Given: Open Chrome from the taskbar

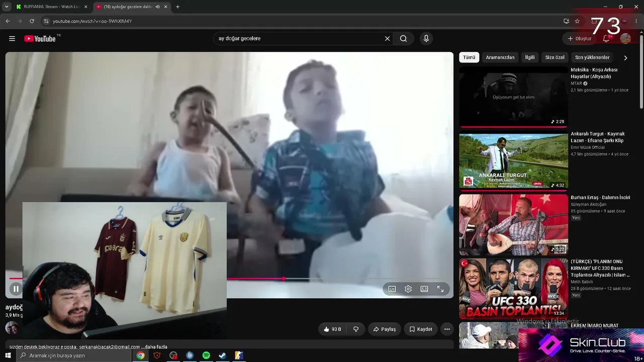Looking at the screenshot, I should point(140,355).
